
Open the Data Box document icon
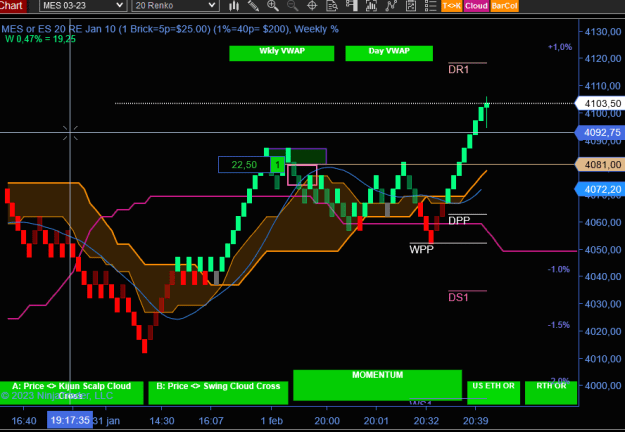(332, 6)
